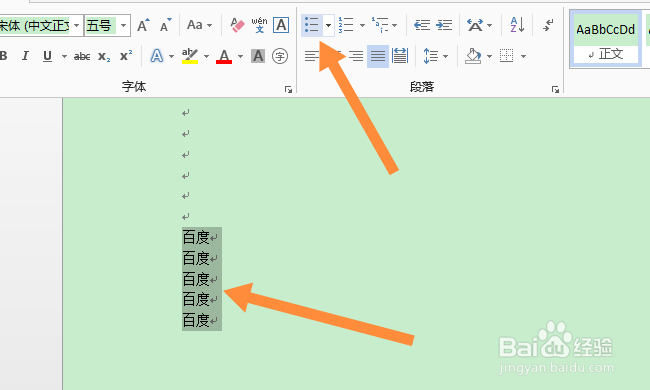
Task: Open the Phonetic Guide (wén) tool
Action: coord(260,25)
